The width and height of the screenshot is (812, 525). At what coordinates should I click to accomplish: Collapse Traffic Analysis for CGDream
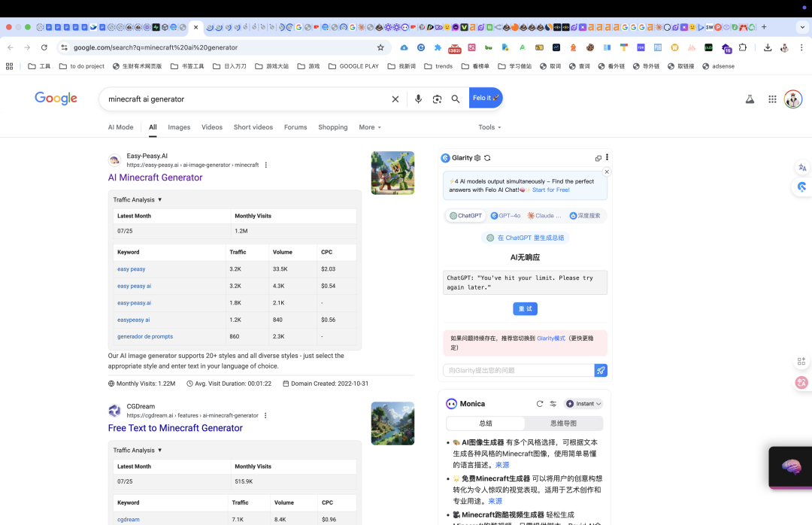pos(138,450)
